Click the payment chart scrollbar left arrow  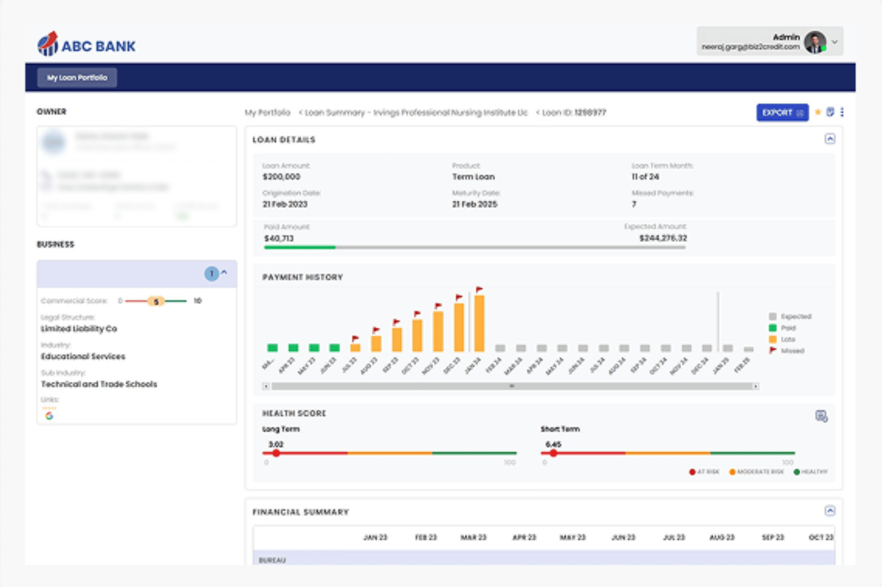pos(266,387)
